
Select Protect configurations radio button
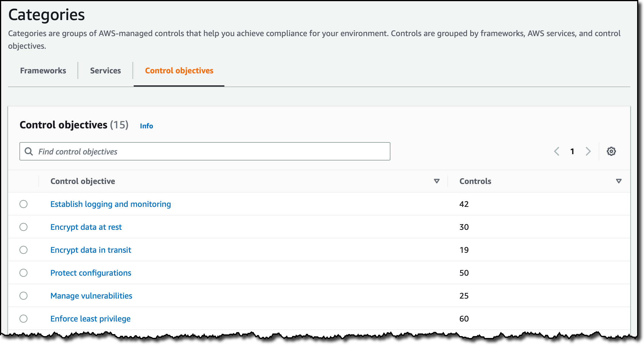click(x=23, y=273)
